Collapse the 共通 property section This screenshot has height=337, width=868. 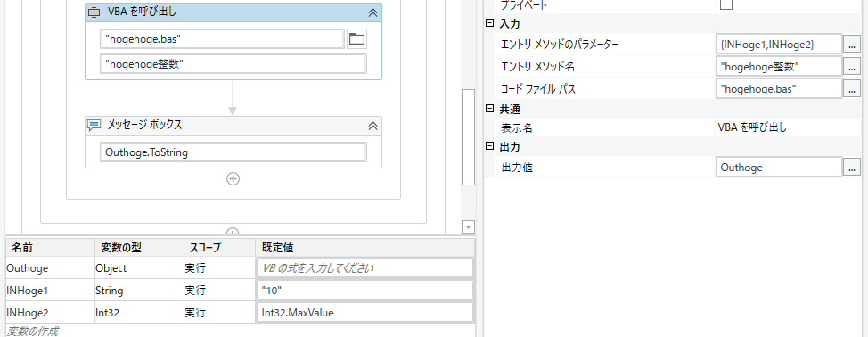[x=489, y=109]
